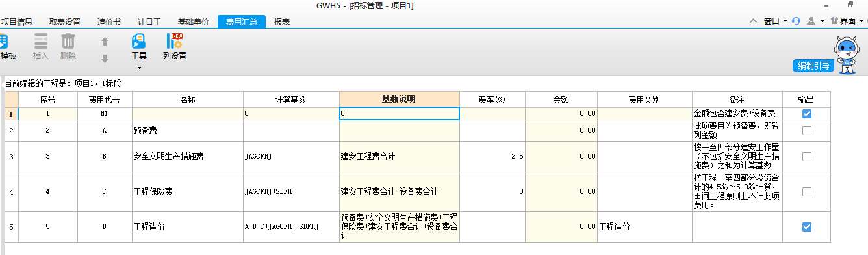
Task: Click cost code cell B
Action: pos(104,157)
